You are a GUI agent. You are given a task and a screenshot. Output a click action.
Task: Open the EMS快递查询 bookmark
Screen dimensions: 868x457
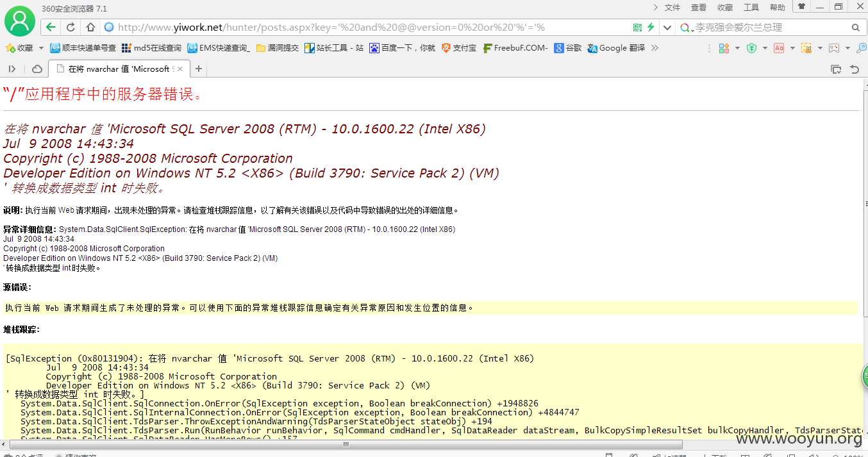pyautogui.click(x=218, y=48)
